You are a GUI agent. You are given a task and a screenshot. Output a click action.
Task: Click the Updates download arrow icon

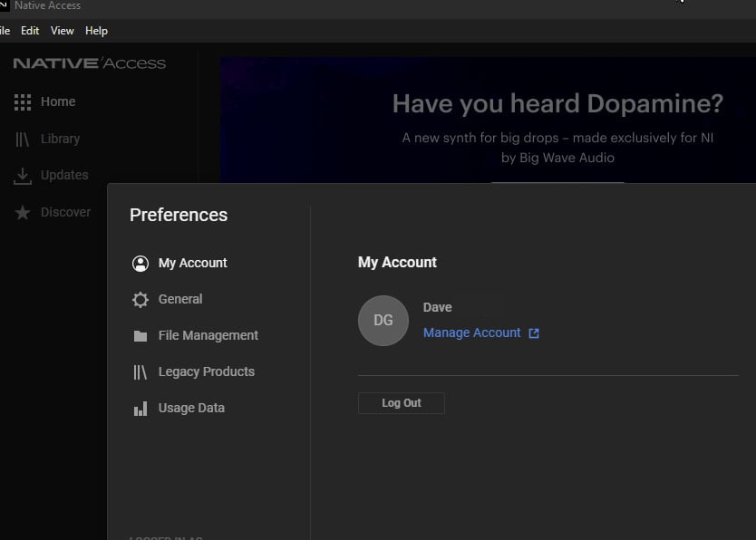(x=23, y=176)
